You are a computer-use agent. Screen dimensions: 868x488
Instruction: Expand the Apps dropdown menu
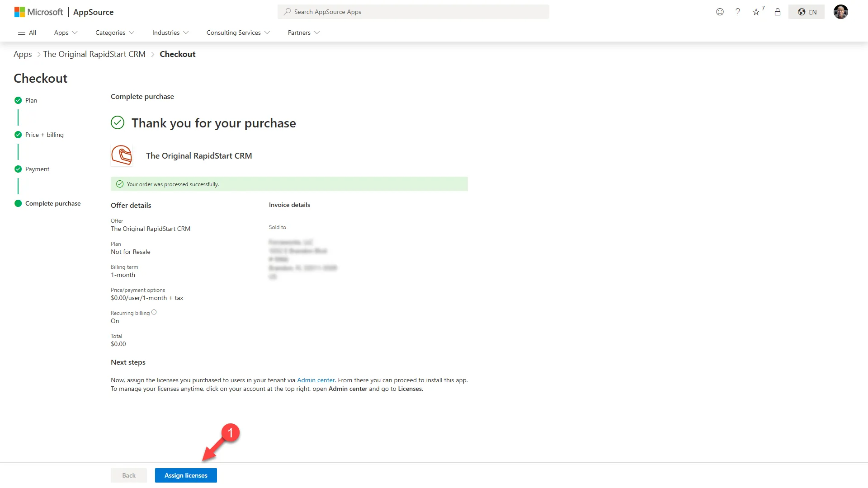(66, 33)
